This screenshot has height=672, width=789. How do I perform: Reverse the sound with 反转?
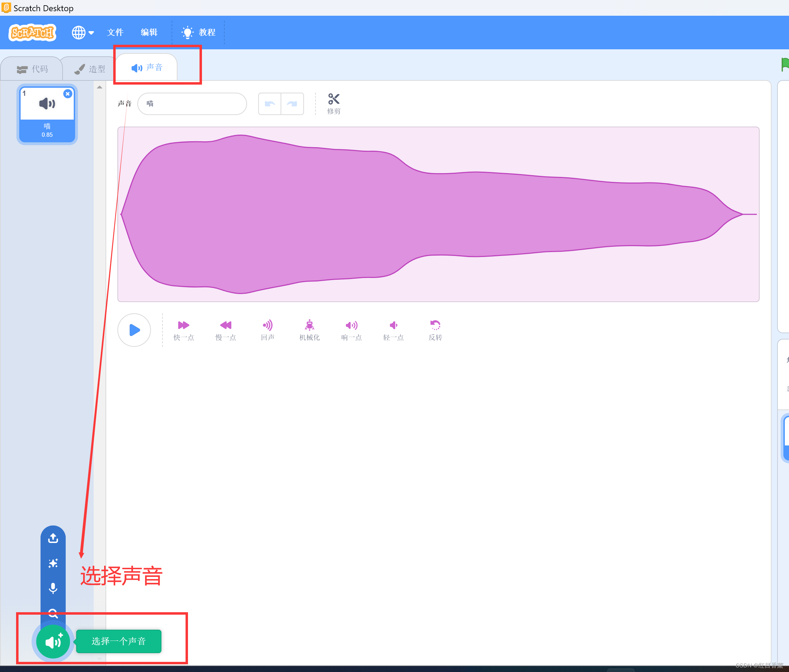click(x=435, y=330)
